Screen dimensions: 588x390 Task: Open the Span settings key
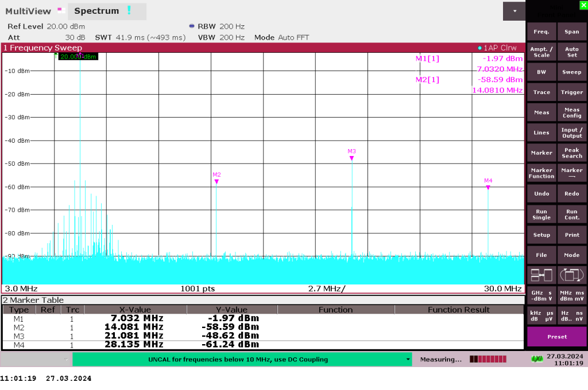tap(572, 32)
